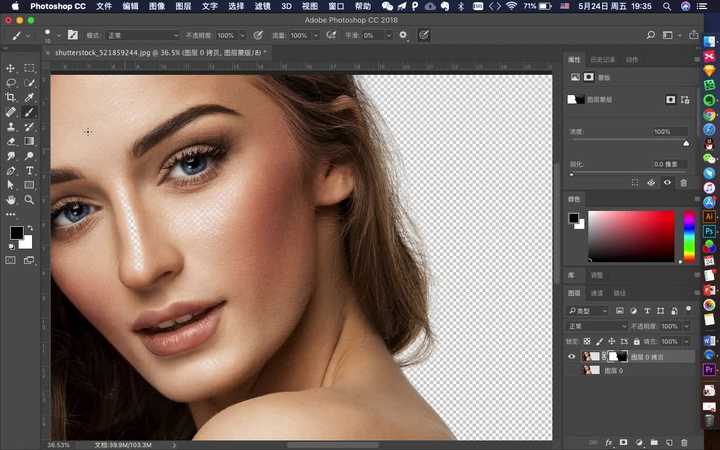The width and height of the screenshot is (720, 450).
Task: Select the Pen tool
Action: coord(10,170)
